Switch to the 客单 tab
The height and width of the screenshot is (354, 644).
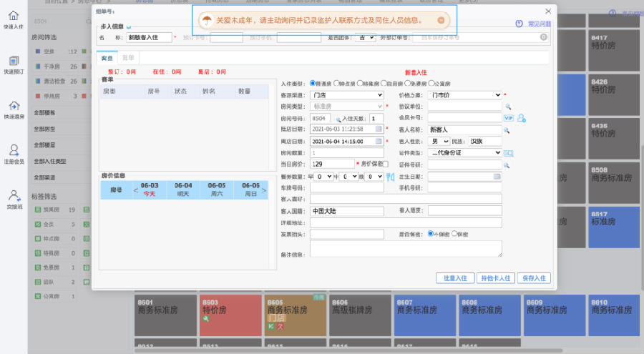(x=107, y=58)
